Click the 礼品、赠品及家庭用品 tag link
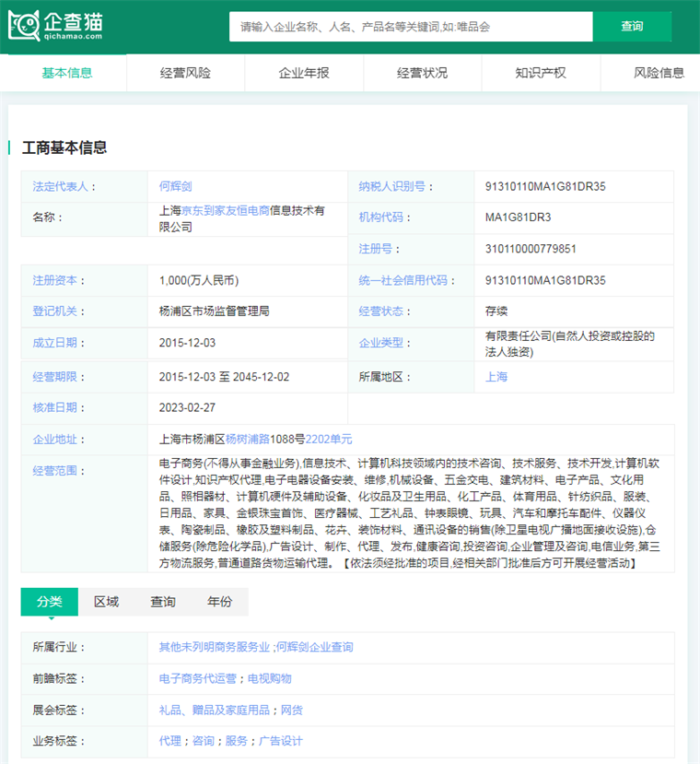Image resolution: width=700 pixels, height=764 pixels. 215,711
